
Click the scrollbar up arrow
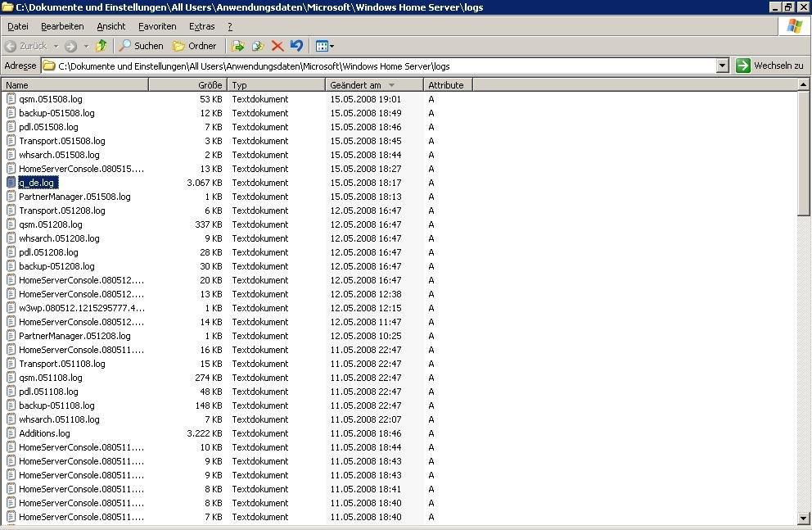click(803, 84)
